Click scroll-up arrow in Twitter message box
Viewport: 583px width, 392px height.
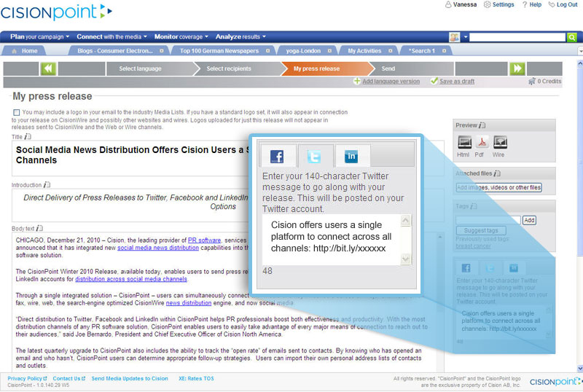coord(405,221)
